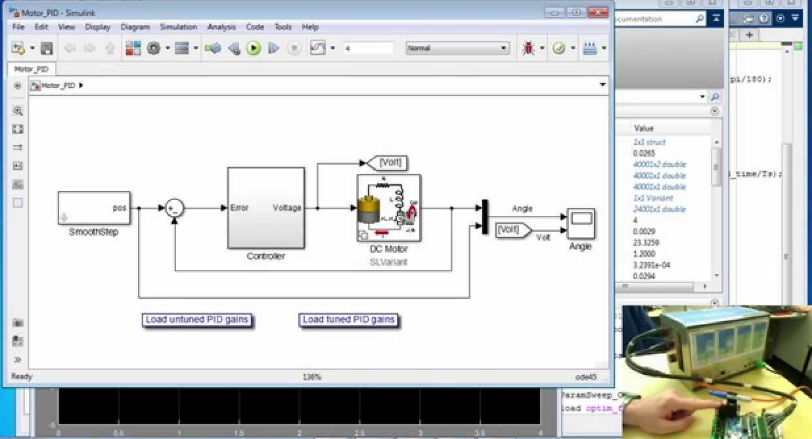Select the Controller subsystem block
Screen dimensions: 812x439
(266, 208)
